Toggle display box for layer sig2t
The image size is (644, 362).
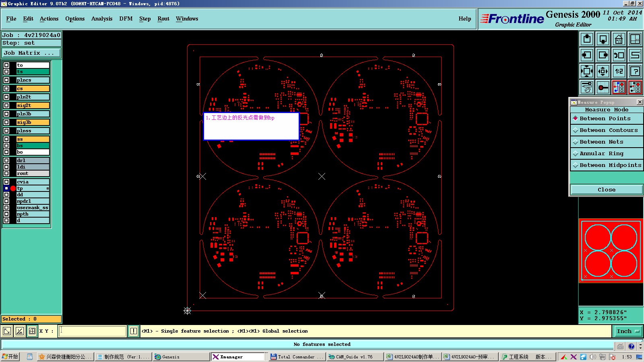click(x=6, y=105)
